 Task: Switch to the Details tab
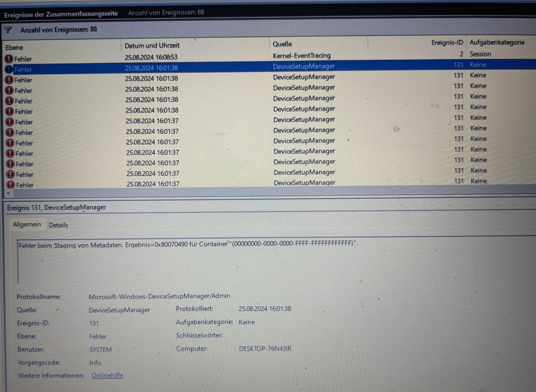[58, 225]
